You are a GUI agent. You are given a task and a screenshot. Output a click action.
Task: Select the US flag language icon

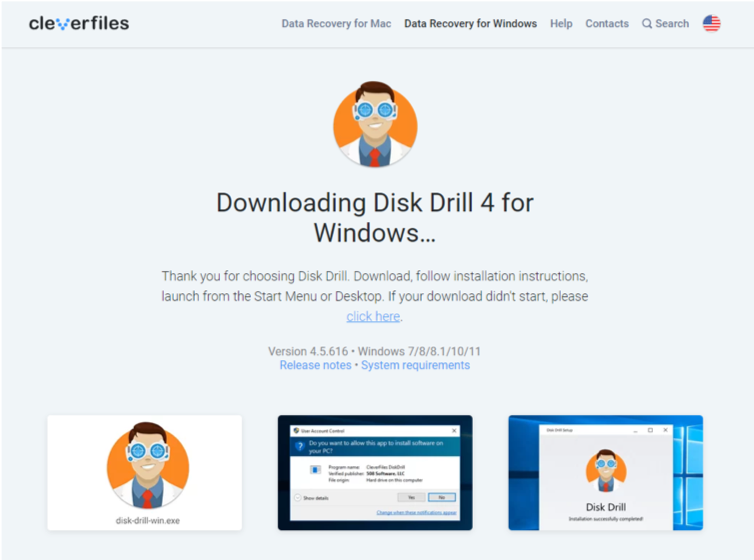pyautogui.click(x=711, y=23)
